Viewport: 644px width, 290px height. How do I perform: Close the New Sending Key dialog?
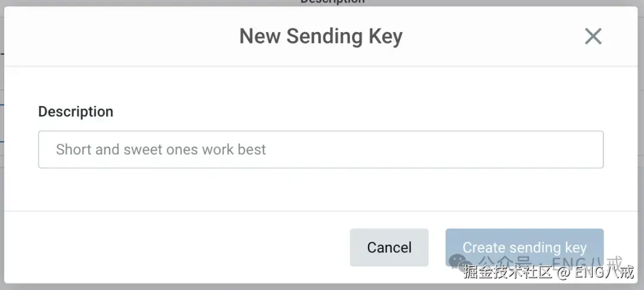point(593,37)
